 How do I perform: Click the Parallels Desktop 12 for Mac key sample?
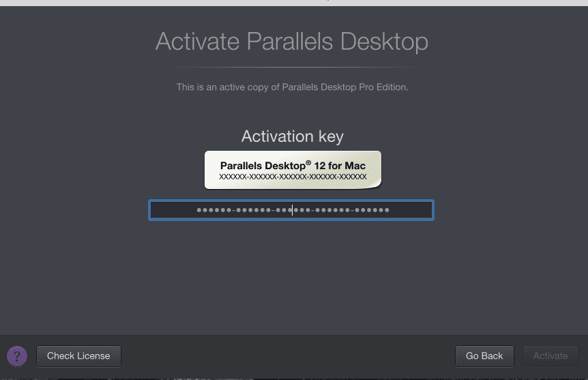point(293,170)
